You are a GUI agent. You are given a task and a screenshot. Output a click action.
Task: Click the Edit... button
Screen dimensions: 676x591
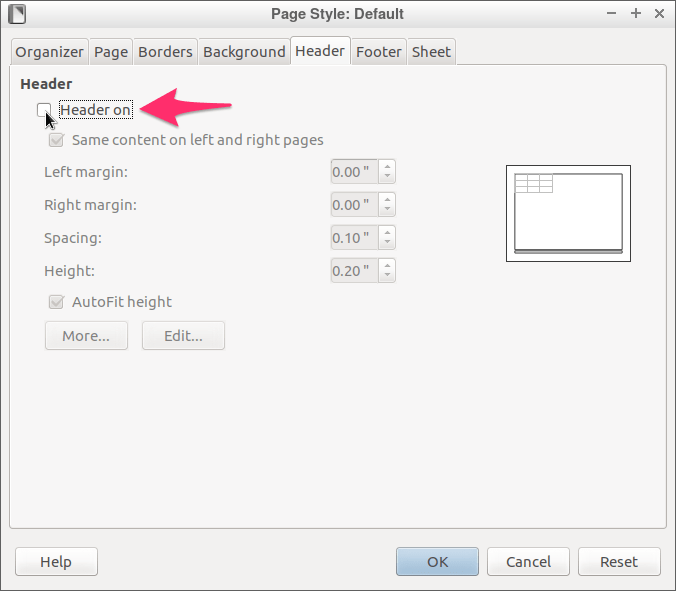click(x=183, y=335)
